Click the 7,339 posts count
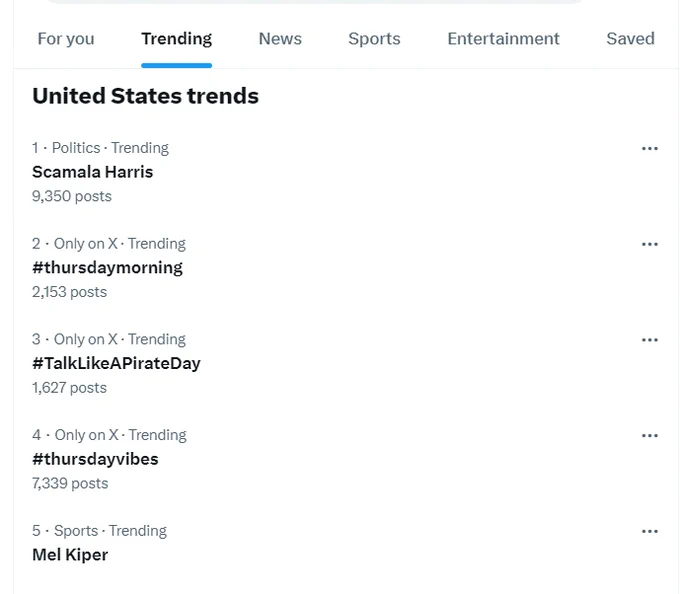 point(70,483)
